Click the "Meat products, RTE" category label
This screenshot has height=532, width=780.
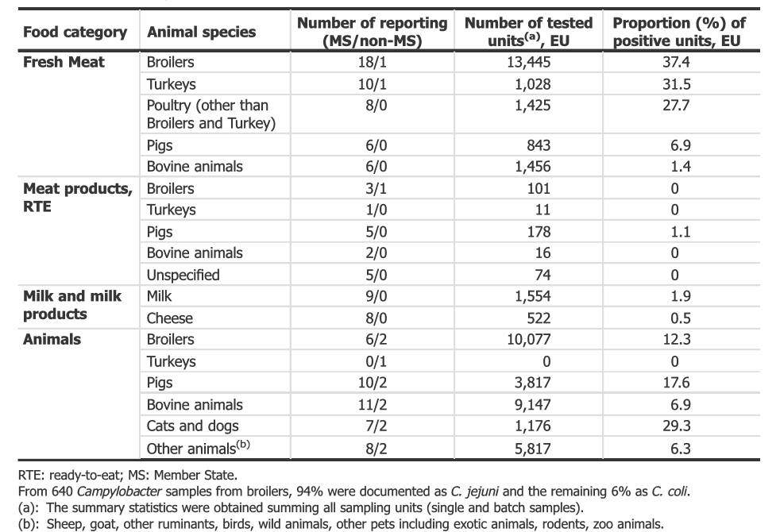click(78, 199)
